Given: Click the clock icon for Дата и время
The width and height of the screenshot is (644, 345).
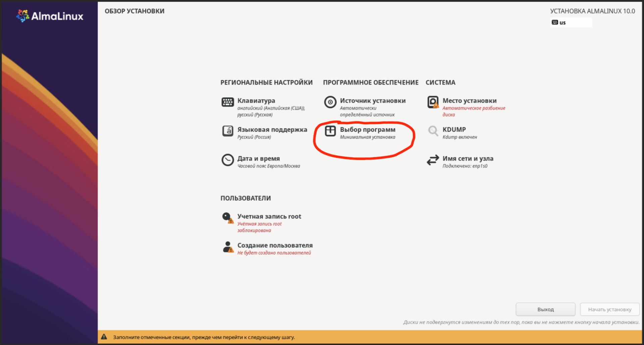Looking at the screenshot, I should 227,160.
